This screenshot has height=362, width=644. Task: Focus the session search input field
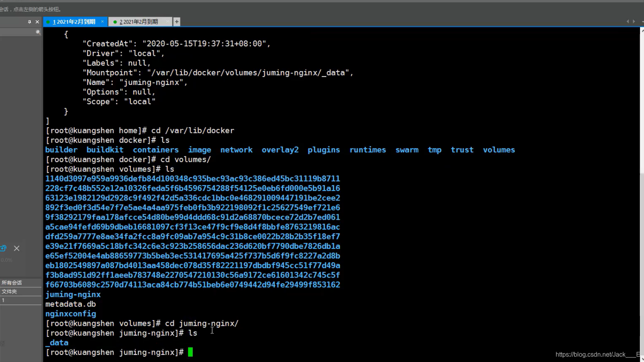point(18,32)
